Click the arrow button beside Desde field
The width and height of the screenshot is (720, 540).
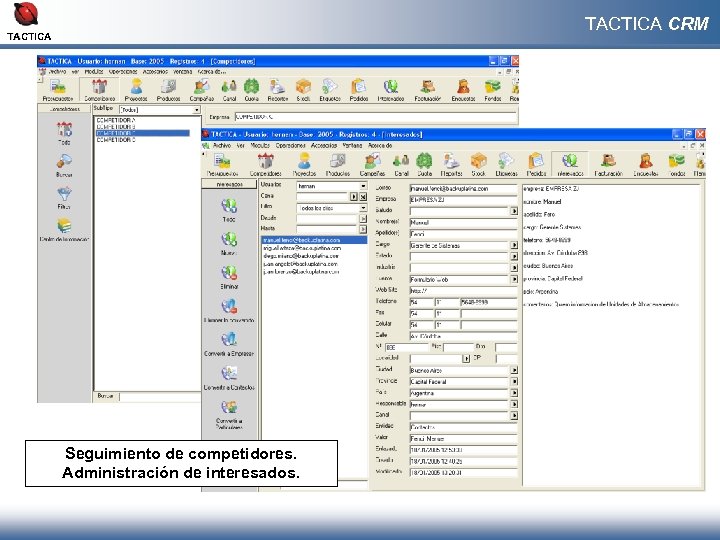point(363,219)
